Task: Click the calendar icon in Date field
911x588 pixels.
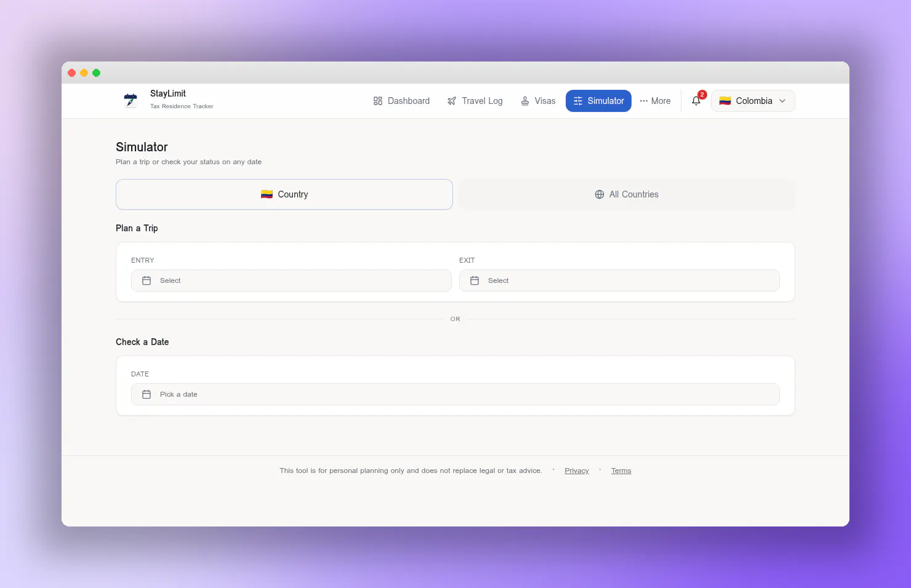Action: coord(146,394)
